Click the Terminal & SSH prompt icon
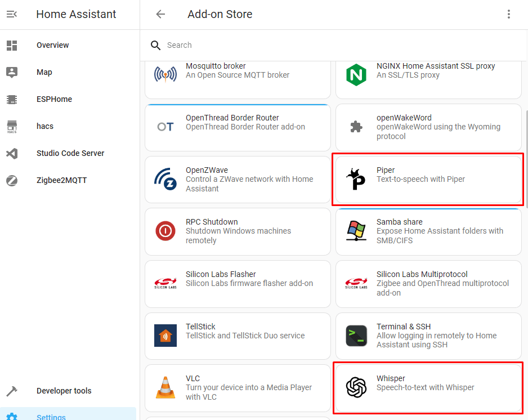The image size is (528, 420). point(356,336)
